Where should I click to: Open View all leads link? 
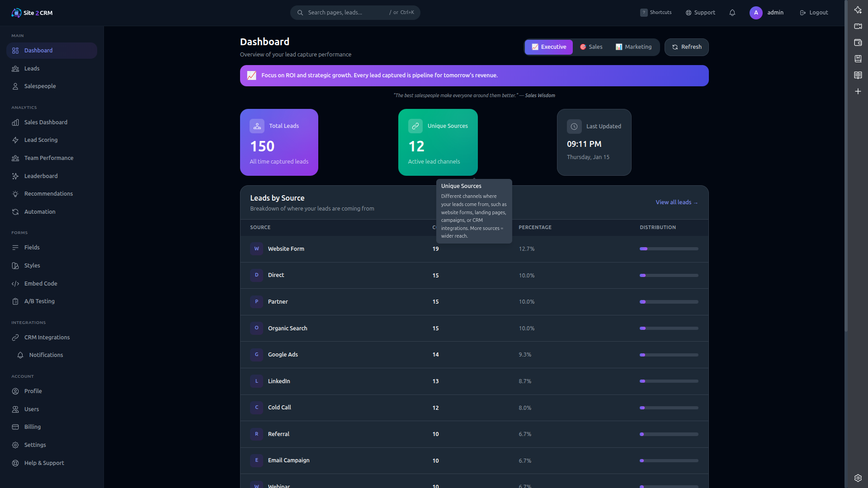tap(677, 202)
